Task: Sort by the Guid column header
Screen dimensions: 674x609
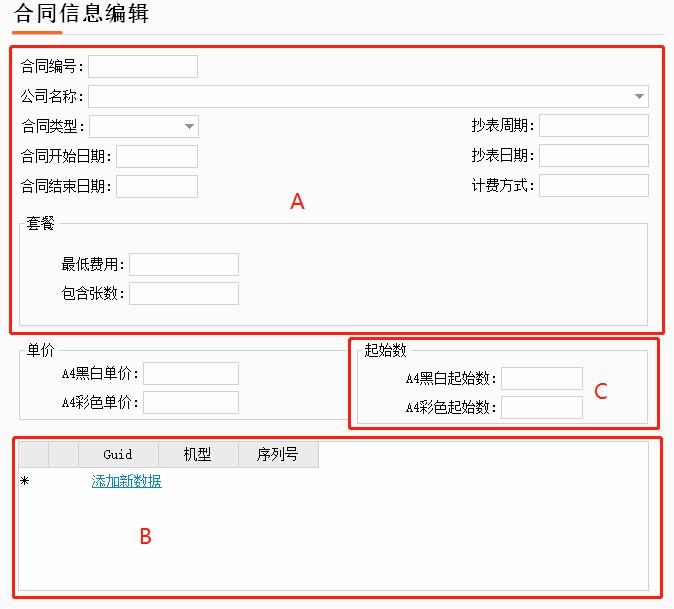Action: pos(118,454)
